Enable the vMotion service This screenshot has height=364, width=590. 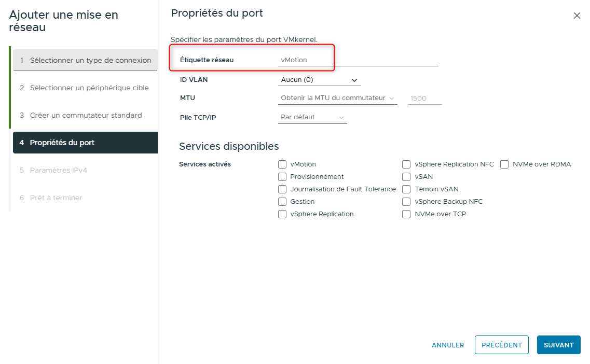(282, 164)
